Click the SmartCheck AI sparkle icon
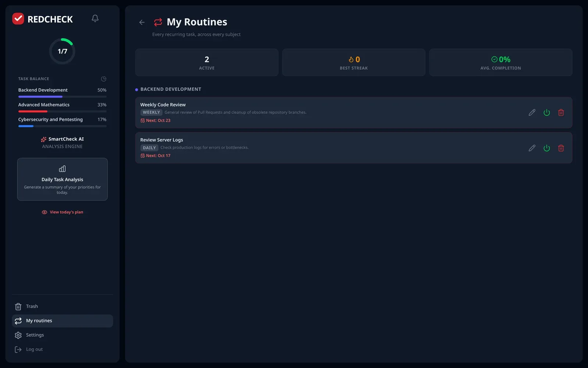The width and height of the screenshot is (588, 368). tap(44, 139)
